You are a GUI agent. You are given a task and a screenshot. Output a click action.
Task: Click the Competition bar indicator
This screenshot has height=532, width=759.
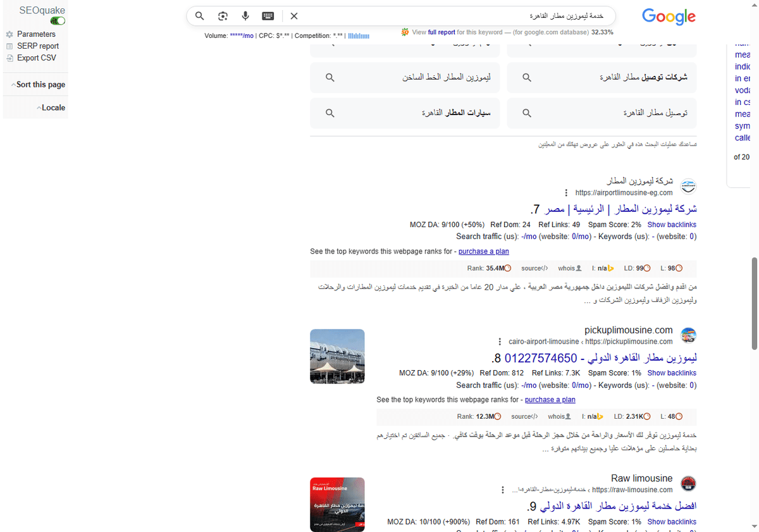coord(359,36)
